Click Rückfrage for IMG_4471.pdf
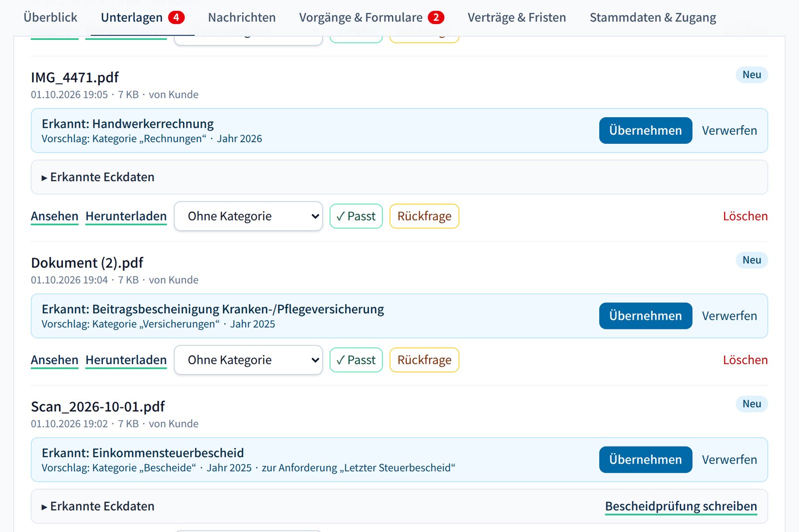 tap(424, 216)
